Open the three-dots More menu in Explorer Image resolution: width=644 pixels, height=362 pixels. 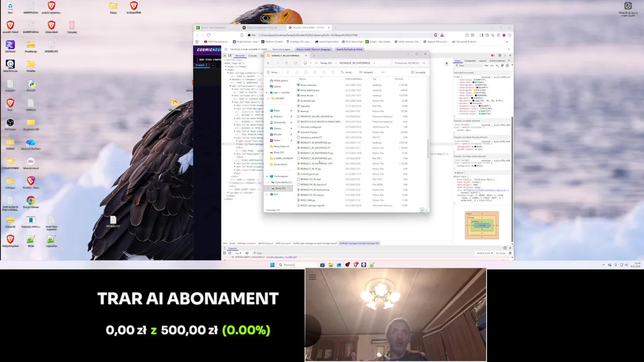383,72
